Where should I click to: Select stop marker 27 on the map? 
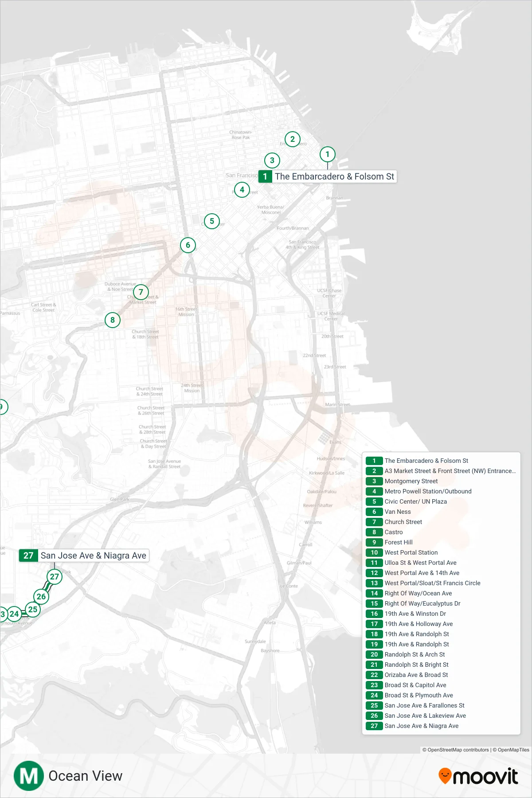coord(55,577)
